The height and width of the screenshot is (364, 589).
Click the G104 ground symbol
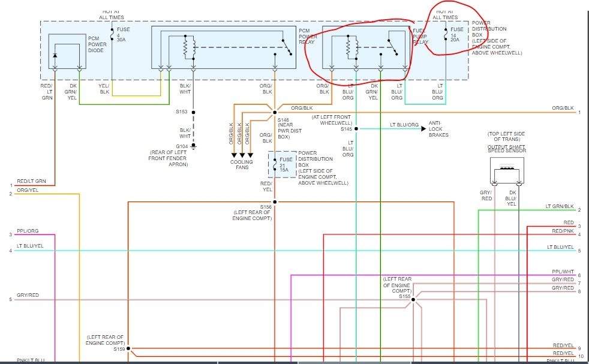(x=194, y=146)
